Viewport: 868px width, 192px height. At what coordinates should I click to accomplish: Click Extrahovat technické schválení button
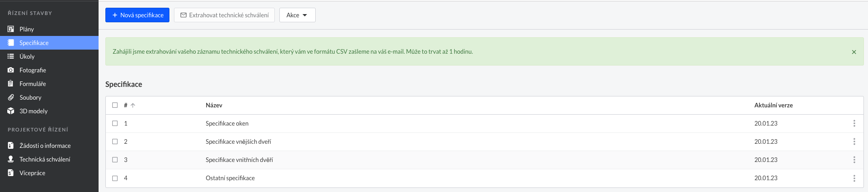224,15
